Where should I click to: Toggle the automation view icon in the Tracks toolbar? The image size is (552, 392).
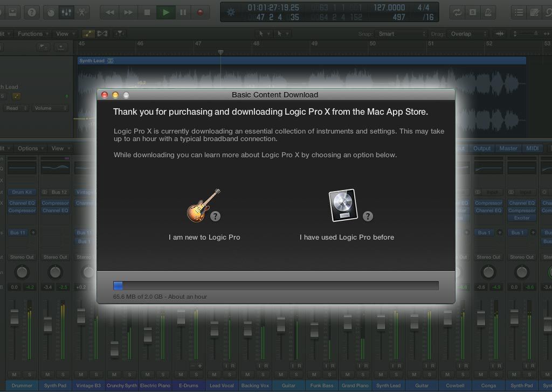coord(88,34)
